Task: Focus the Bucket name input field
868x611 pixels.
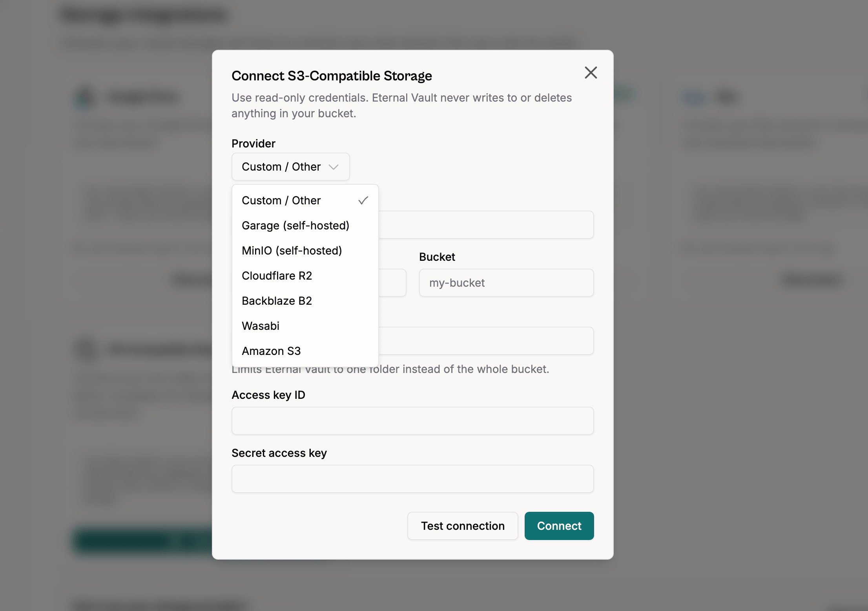Action: (x=506, y=283)
